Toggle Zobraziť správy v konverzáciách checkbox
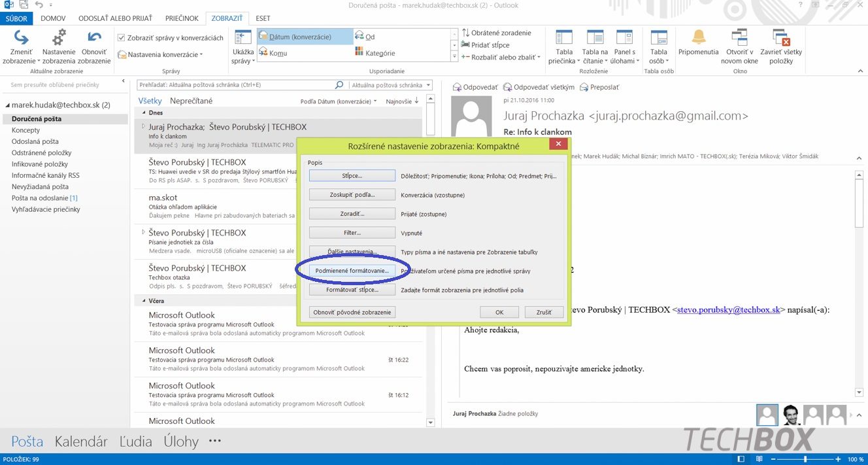This screenshot has height=465, width=868. [x=121, y=38]
